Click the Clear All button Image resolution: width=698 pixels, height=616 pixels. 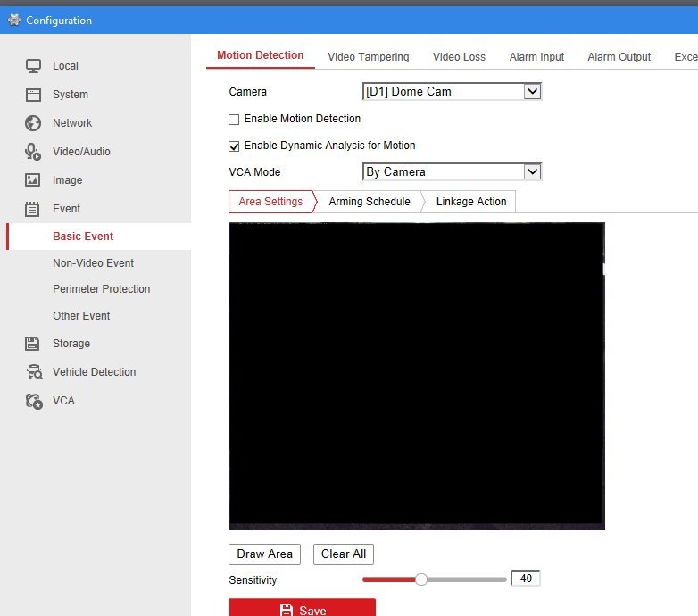(x=344, y=554)
